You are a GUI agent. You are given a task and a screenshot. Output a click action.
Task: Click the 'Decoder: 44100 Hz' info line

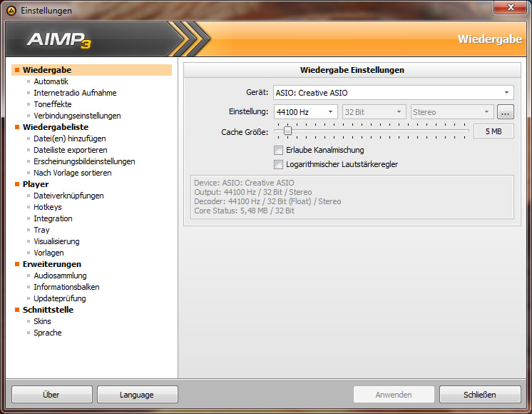[x=267, y=201]
